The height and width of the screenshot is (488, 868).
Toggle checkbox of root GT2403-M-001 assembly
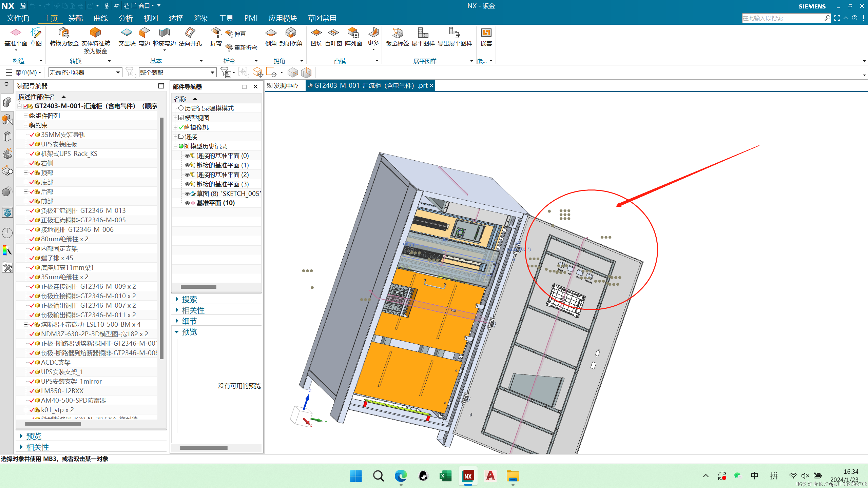point(25,106)
